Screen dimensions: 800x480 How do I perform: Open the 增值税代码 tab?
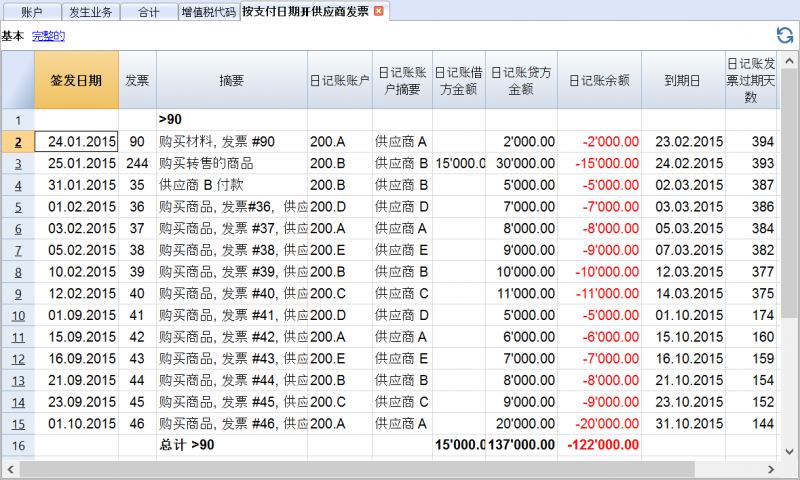209,12
